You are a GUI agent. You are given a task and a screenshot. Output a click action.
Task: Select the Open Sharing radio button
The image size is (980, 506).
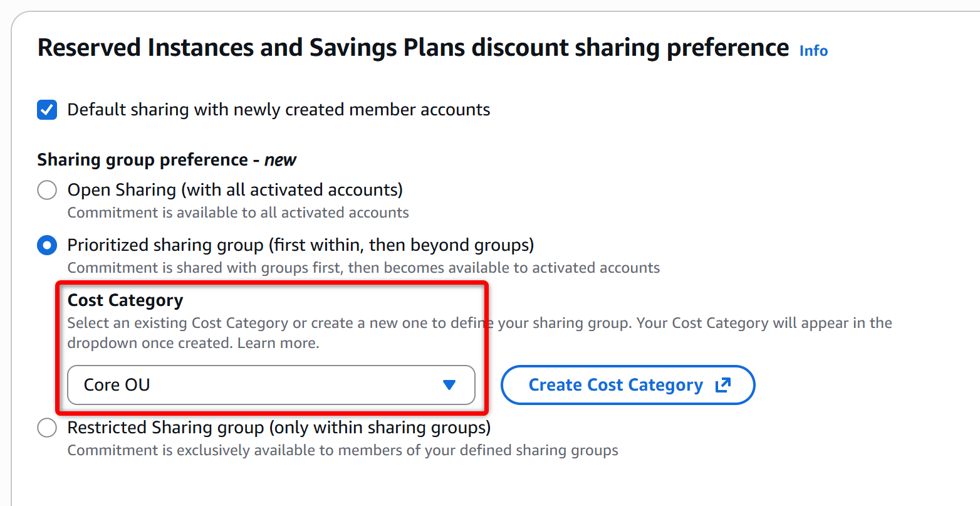tap(47, 190)
